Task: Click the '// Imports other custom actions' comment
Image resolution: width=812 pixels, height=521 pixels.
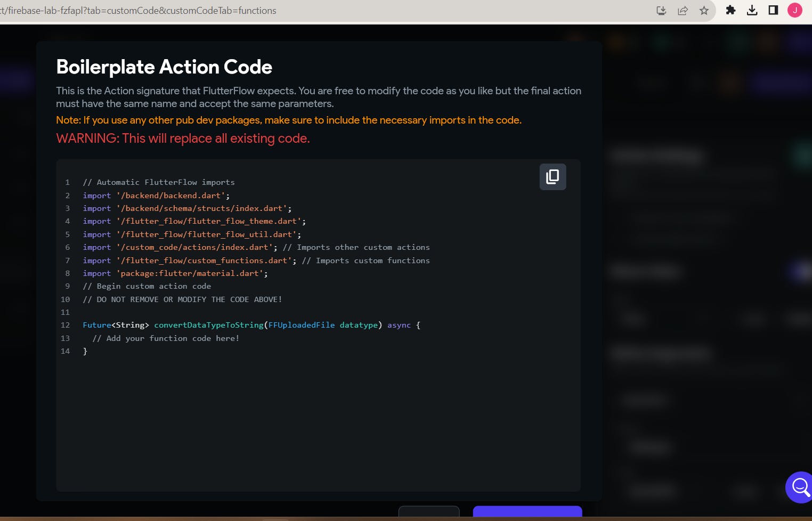Action: click(356, 247)
